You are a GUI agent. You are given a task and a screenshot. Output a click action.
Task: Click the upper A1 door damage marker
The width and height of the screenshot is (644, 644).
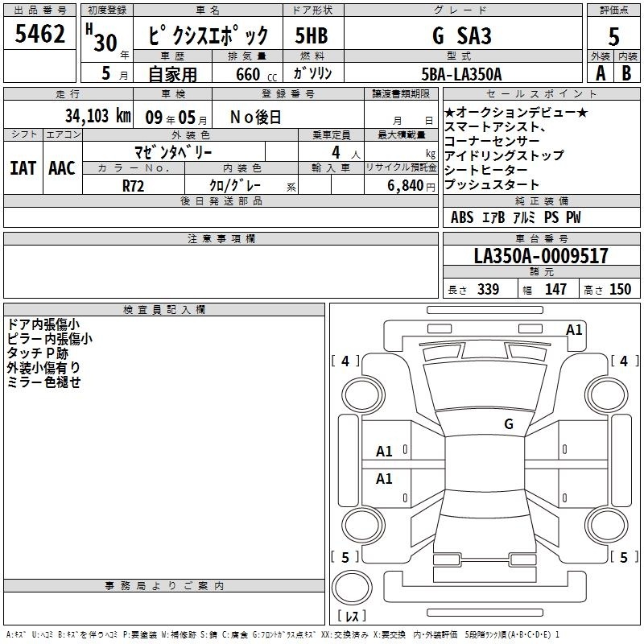[385, 452]
